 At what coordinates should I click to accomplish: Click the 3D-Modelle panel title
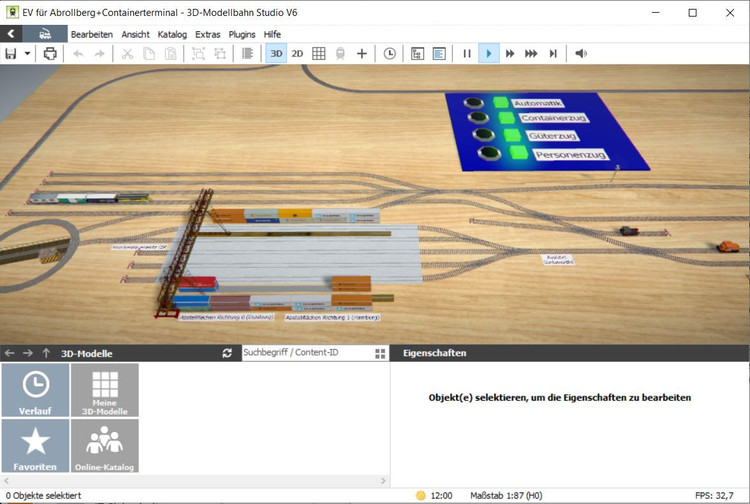87,353
